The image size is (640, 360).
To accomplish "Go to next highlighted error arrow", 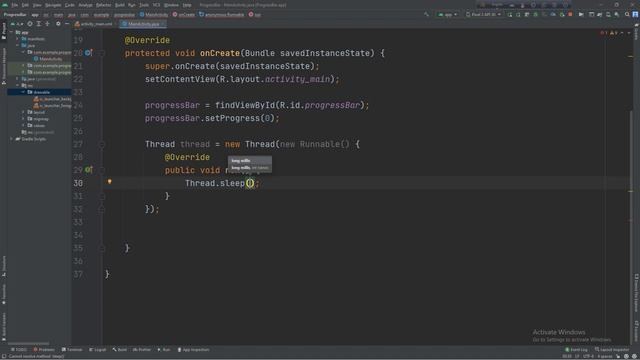I will (629, 33).
